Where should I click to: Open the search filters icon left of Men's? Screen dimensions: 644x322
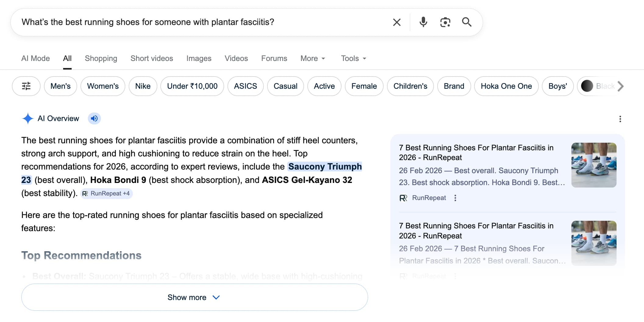point(26,86)
